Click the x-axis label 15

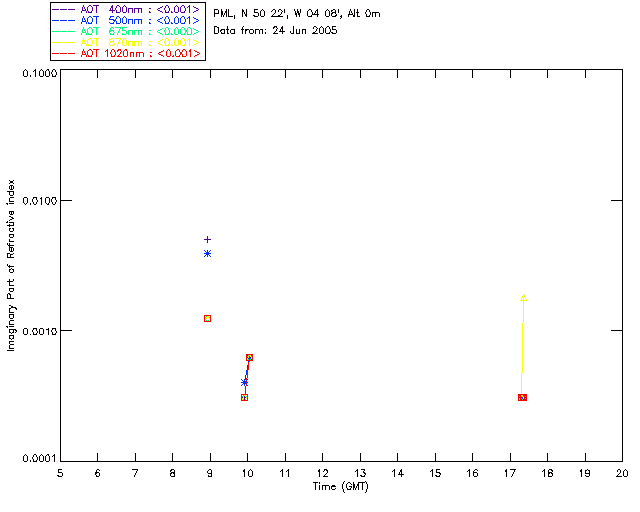[x=435, y=473]
